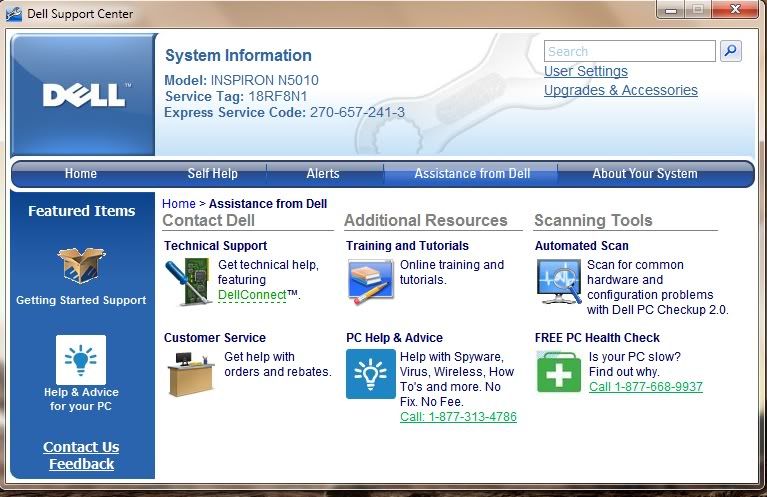Click inside the Search input field

tap(630, 51)
